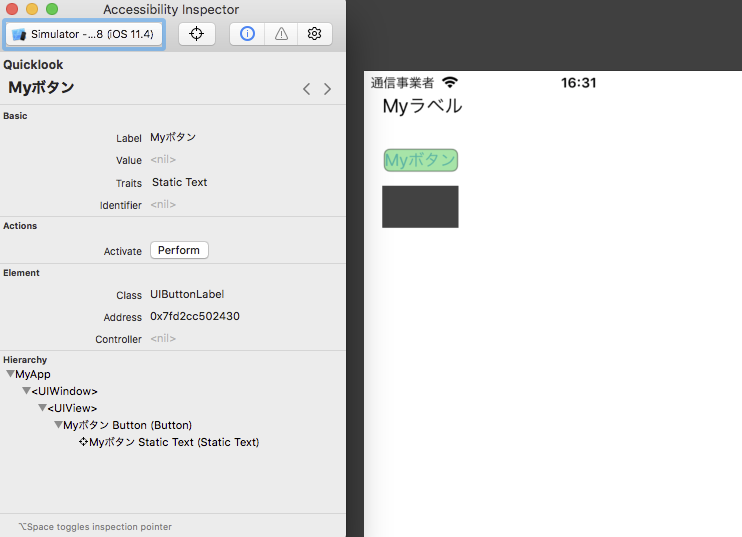
Task: Open the Settings gear tab
Action: (x=314, y=34)
